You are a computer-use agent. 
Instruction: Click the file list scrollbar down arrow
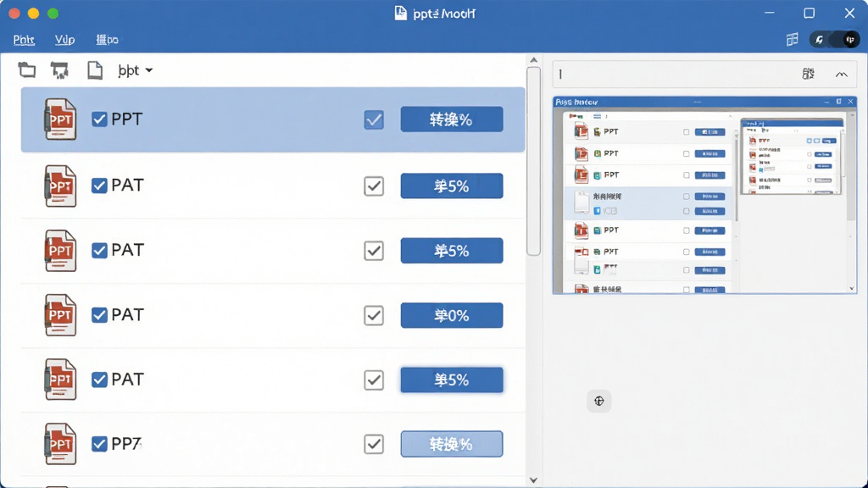pyautogui.click(x=534, y=480)
